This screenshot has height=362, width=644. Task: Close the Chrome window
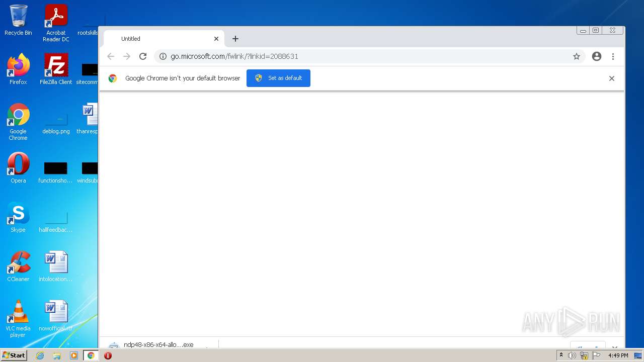(x=612, y=31)
